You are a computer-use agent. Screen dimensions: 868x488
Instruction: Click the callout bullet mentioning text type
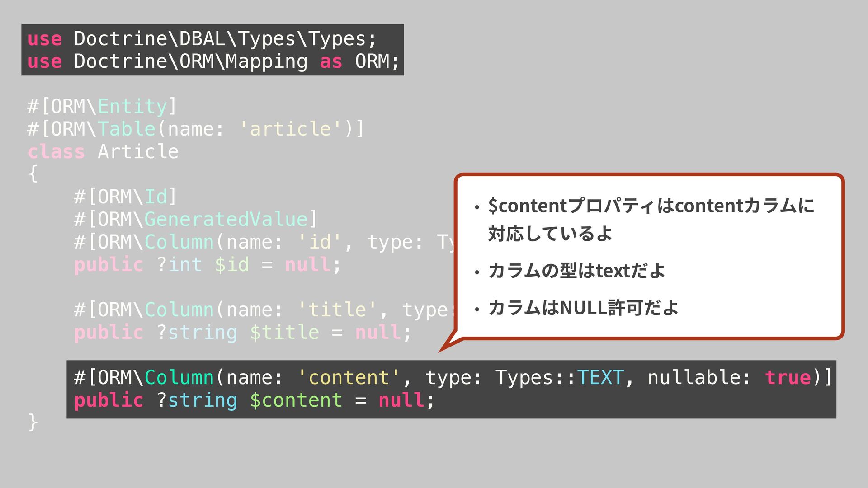click(576, 271)
